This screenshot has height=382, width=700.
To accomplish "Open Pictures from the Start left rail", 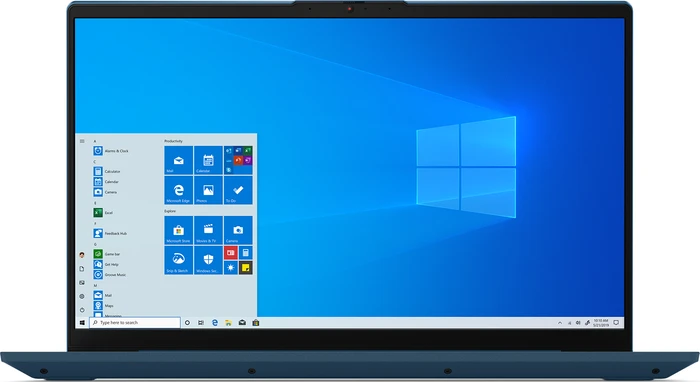I will tap(82, 282).
